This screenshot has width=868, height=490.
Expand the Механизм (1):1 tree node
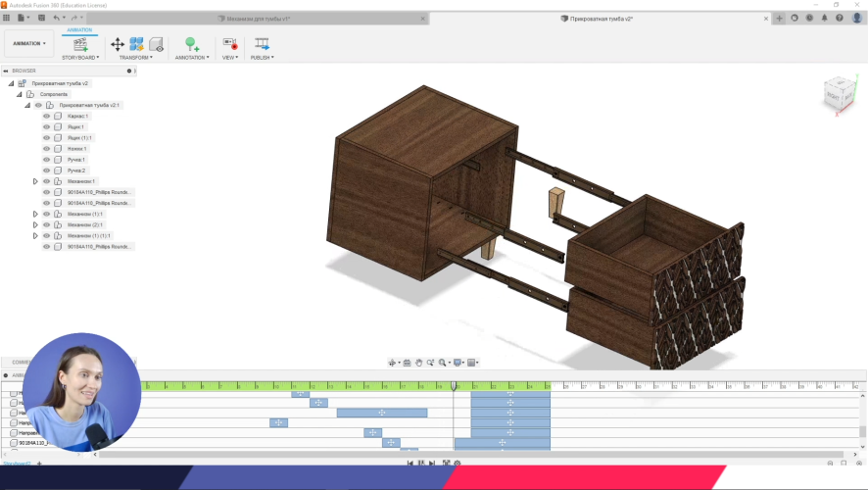[35, 215]
